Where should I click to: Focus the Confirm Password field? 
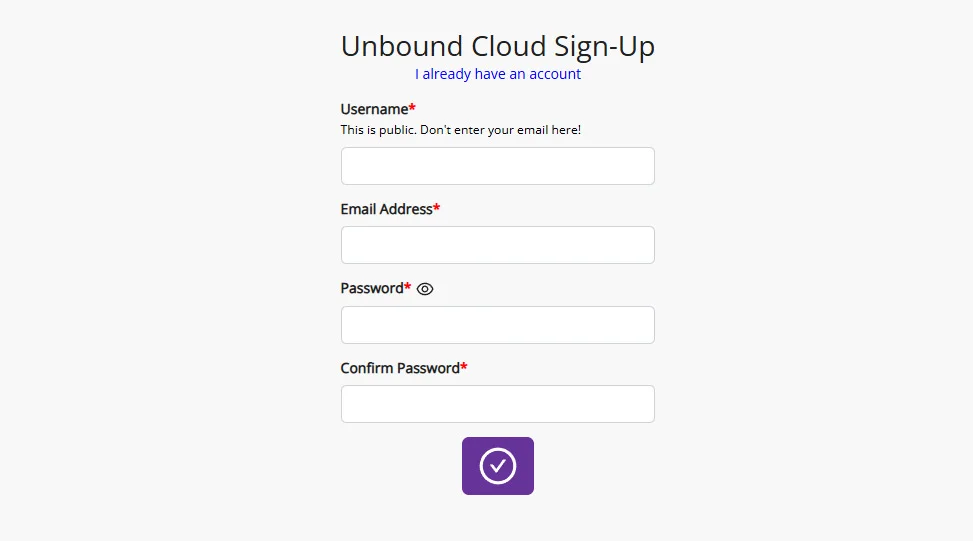[498, 404]
